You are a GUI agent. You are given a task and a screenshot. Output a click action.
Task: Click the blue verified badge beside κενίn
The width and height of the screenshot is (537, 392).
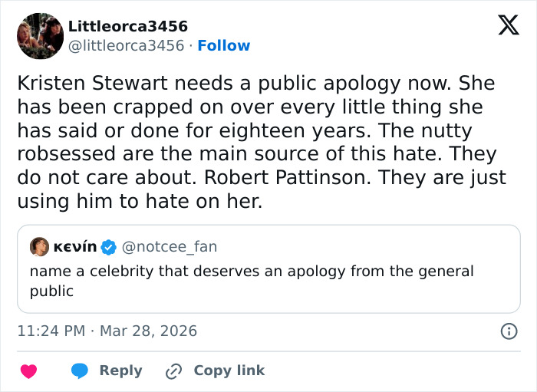pos(109,247)
